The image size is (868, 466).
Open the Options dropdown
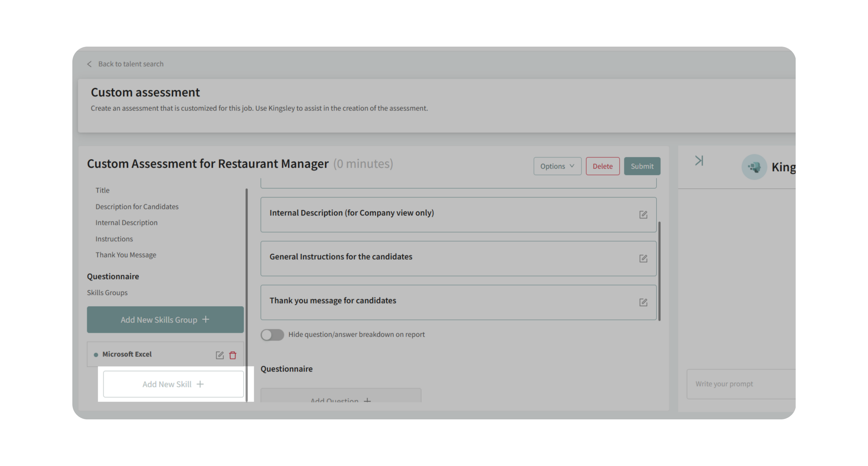point(557,166)
